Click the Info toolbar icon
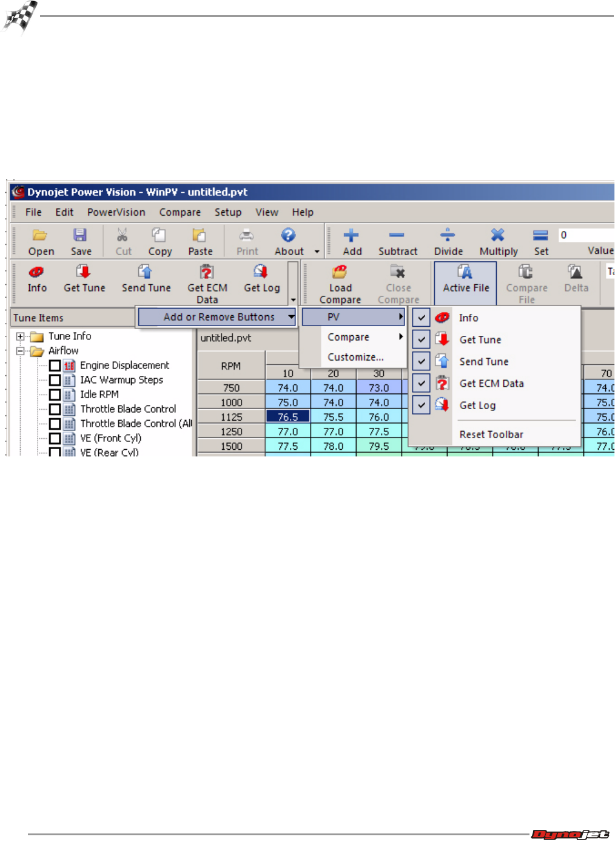The height and width of the screenshot is (868, 615). tap(36, 272)
